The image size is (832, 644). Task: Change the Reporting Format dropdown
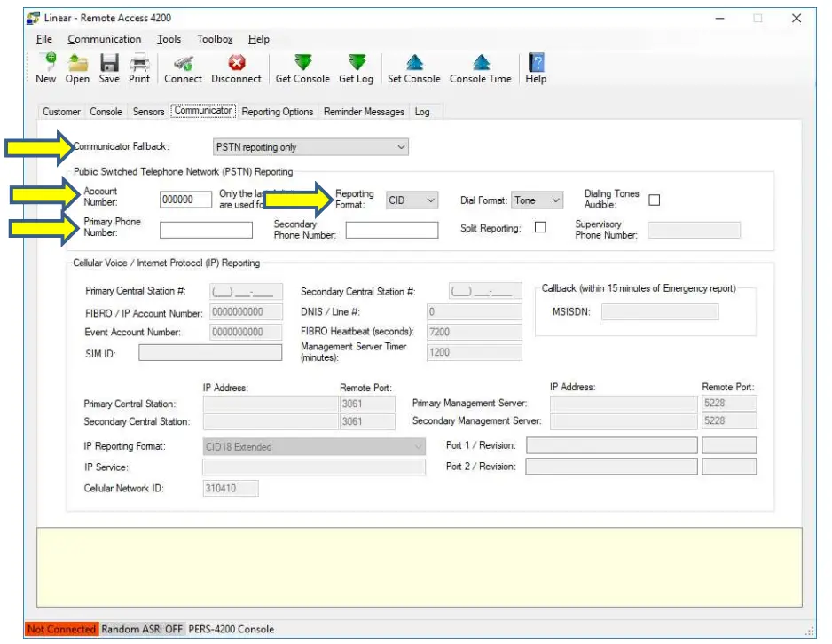click(x=411, y=200)
